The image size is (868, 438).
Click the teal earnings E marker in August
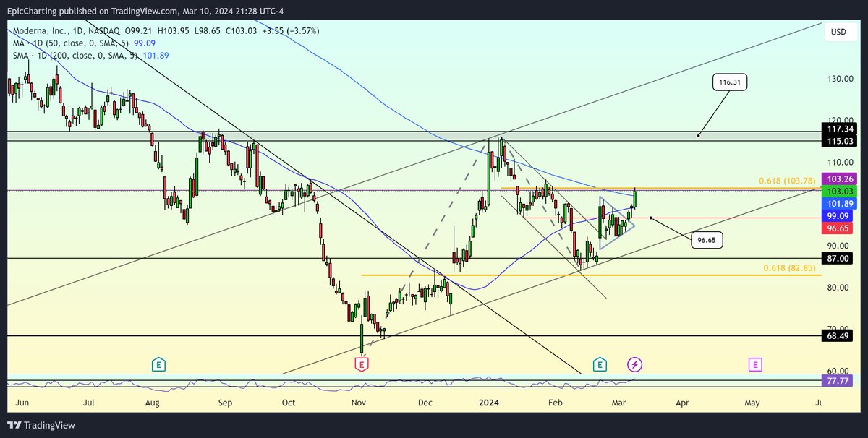click(x=158, y=364)
